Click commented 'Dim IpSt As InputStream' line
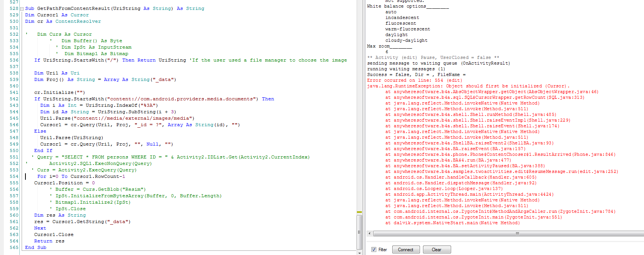Viewport: 644px width, 255px height. click(94, 47)
